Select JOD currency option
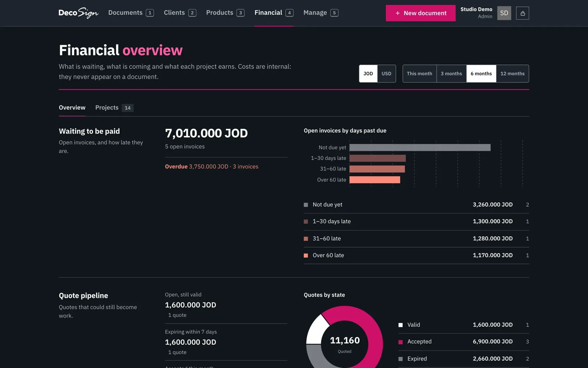 [368, 74]
